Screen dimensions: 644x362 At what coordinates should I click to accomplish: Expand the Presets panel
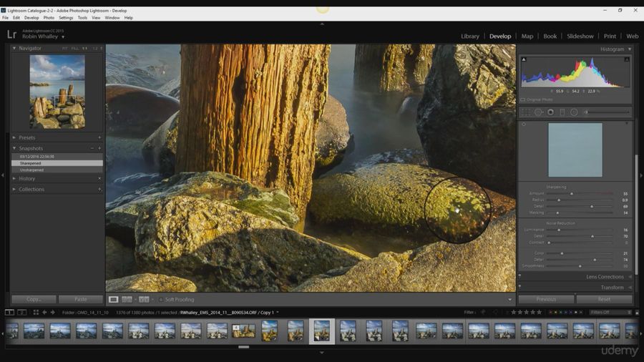[x=27, y=137]
